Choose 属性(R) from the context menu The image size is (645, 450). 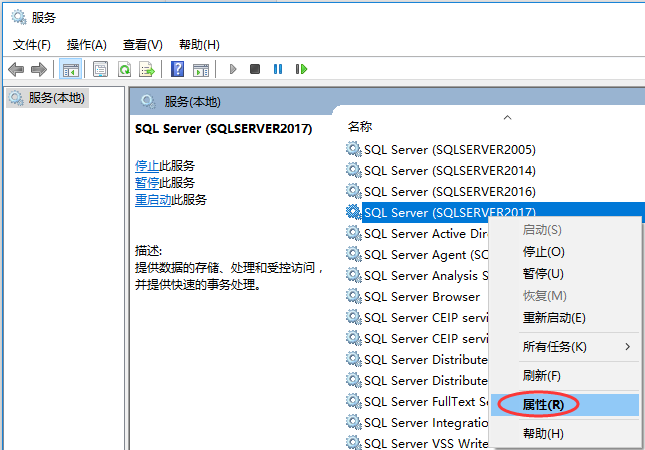coord(565,405)
